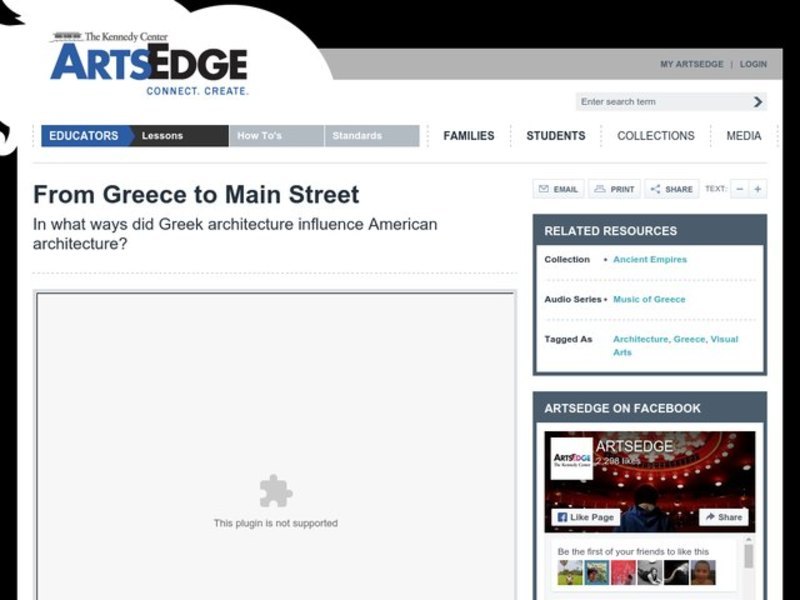The height and width of the screenshot is (600, 800).
Task: Select the Print icon
Action: pos(601,189)
